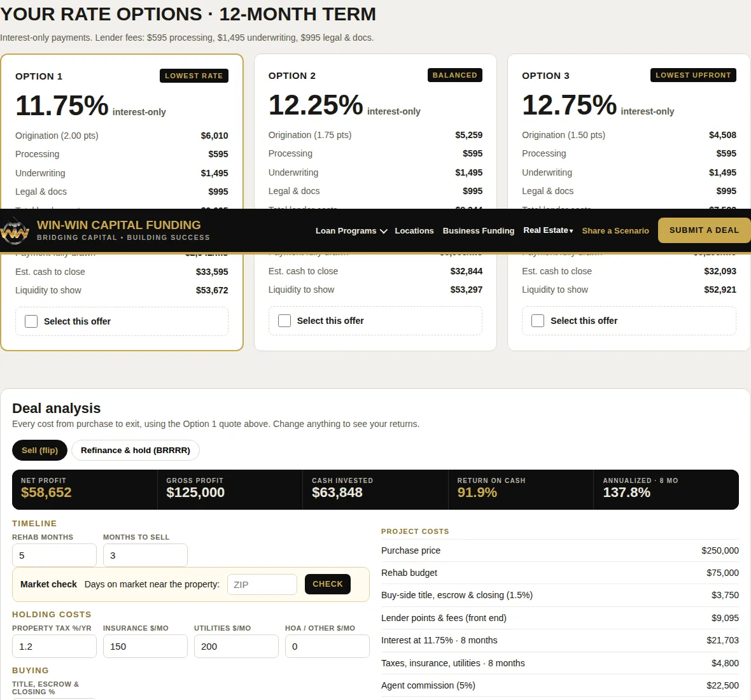Click the 12.75% rate on Option 3
This screenshot has height=700, width=751.
click(569, 105)
